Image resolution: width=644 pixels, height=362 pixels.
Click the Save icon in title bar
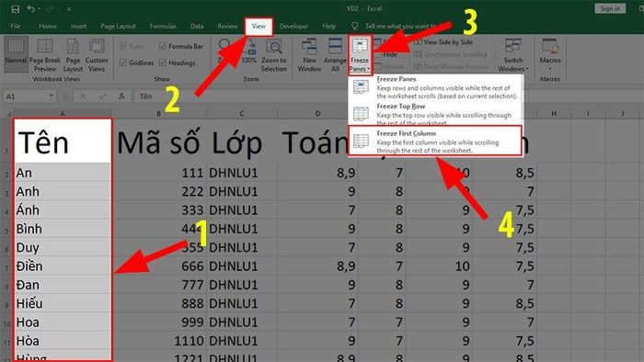click(16, 8)
